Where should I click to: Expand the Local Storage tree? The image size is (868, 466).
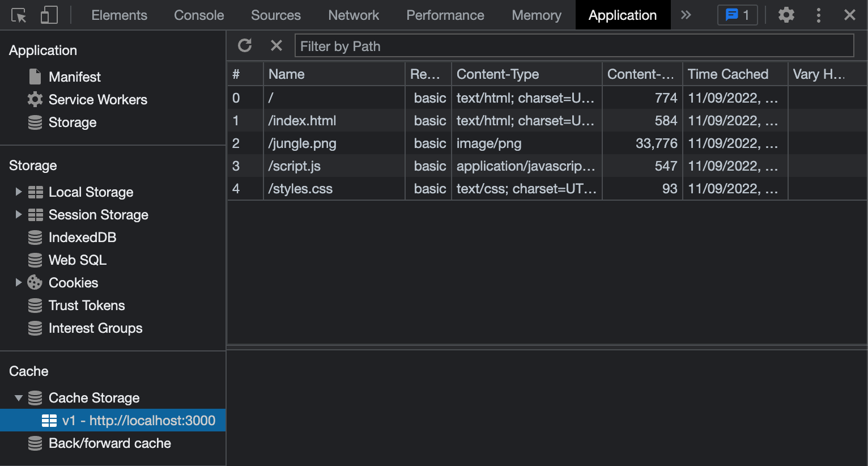click(19, 192)
